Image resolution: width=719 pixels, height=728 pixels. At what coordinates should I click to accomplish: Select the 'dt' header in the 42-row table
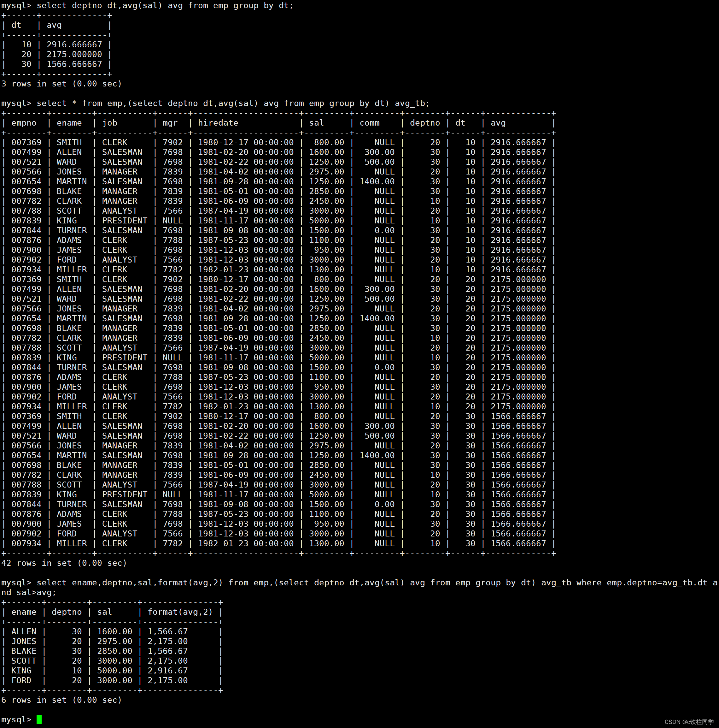(x=460, y=123)
